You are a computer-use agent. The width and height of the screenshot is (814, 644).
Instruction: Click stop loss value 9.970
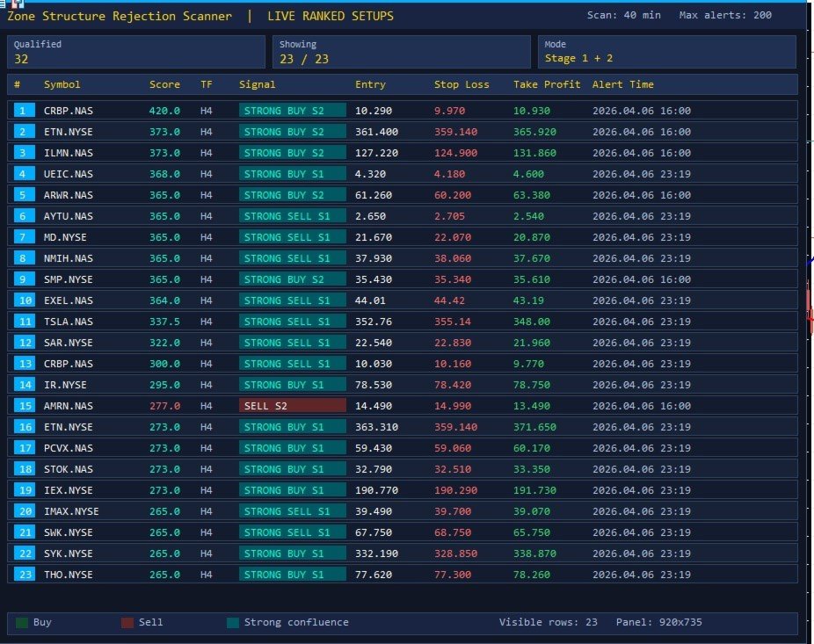(449, 111)
